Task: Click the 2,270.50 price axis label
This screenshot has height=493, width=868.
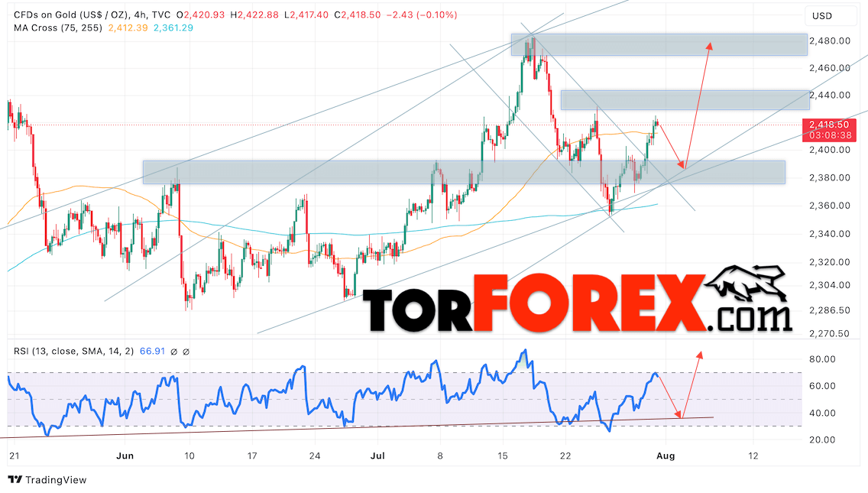Action: point(829,333)
